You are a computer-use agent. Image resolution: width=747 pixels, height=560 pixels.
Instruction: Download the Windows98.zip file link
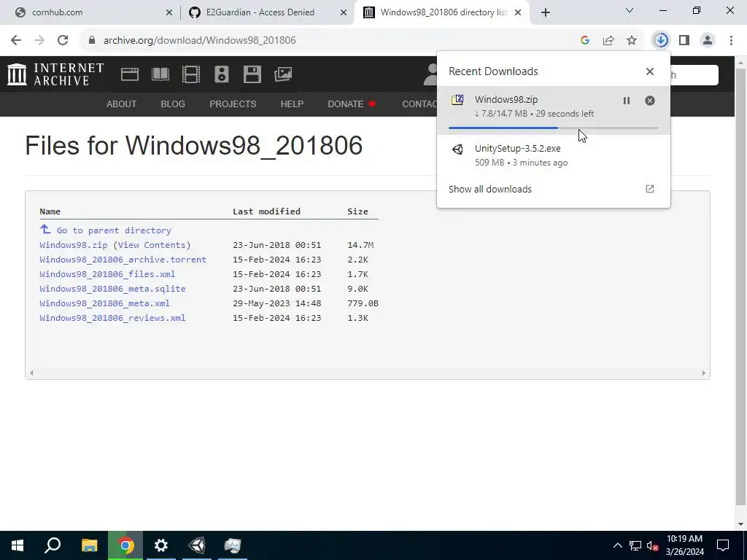[x=74, y=245]
